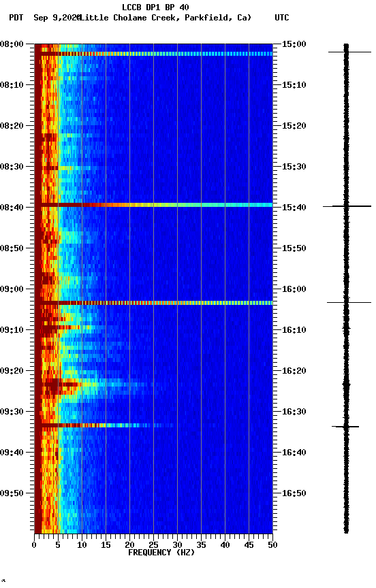Click the broadband spectrogram streak just after 08:00

(153, 54)
